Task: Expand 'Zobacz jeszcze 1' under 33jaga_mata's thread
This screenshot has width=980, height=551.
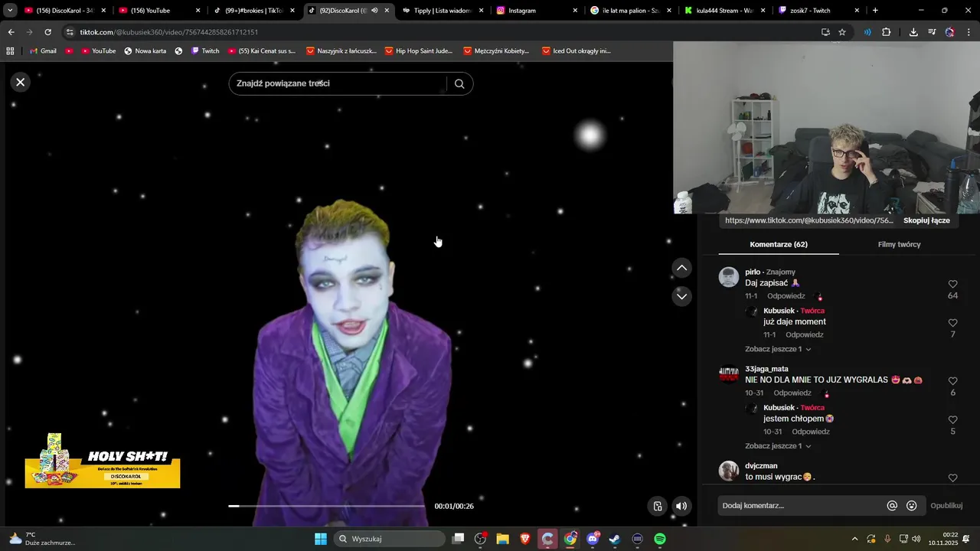Action: [x=778, y=446]
